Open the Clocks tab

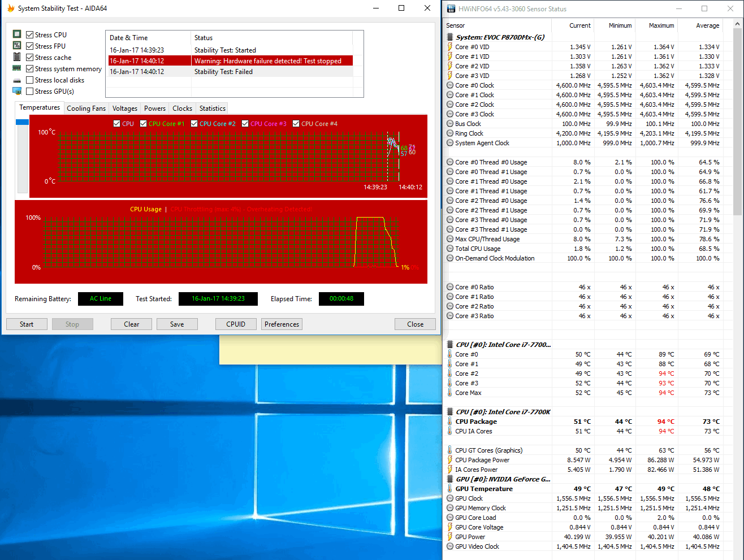tap(182, 108)
